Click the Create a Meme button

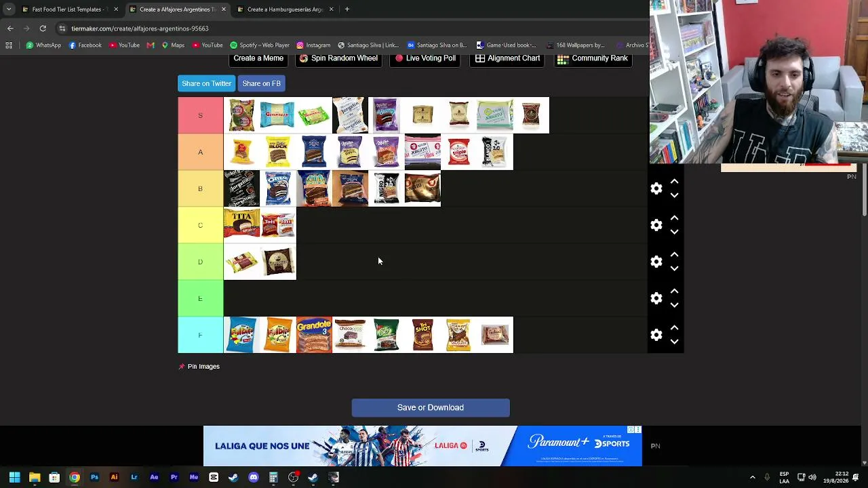pos(258,59)
